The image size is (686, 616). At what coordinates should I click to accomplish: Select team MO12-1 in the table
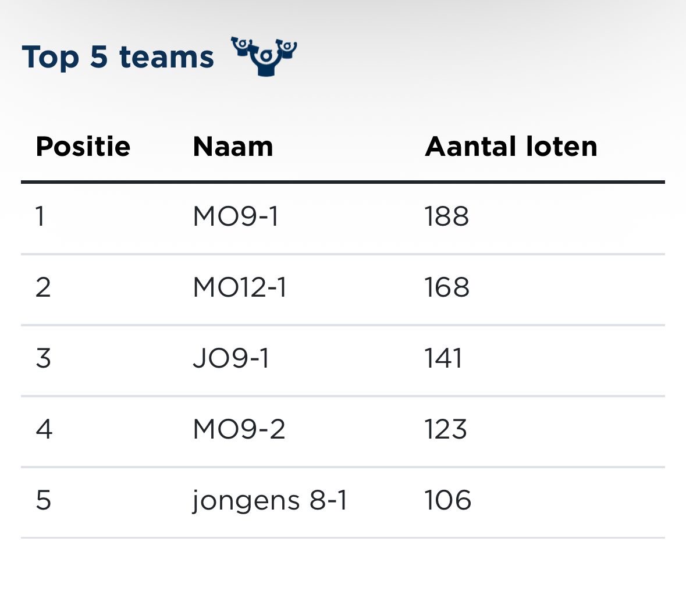point(240,288)
